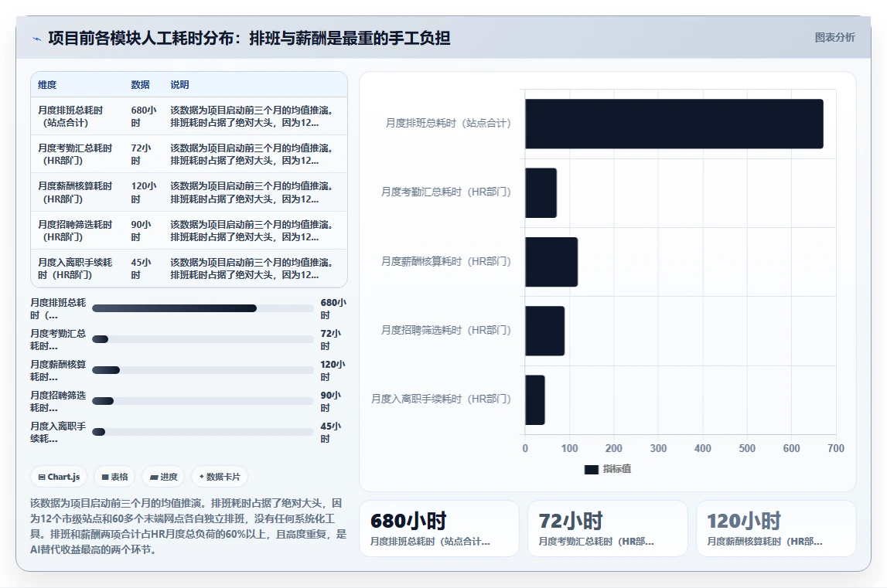This screenshot has height=588, width=887.
Task: Click the 月度入离职手续 progress bar
Action: (x=203, y=432)
